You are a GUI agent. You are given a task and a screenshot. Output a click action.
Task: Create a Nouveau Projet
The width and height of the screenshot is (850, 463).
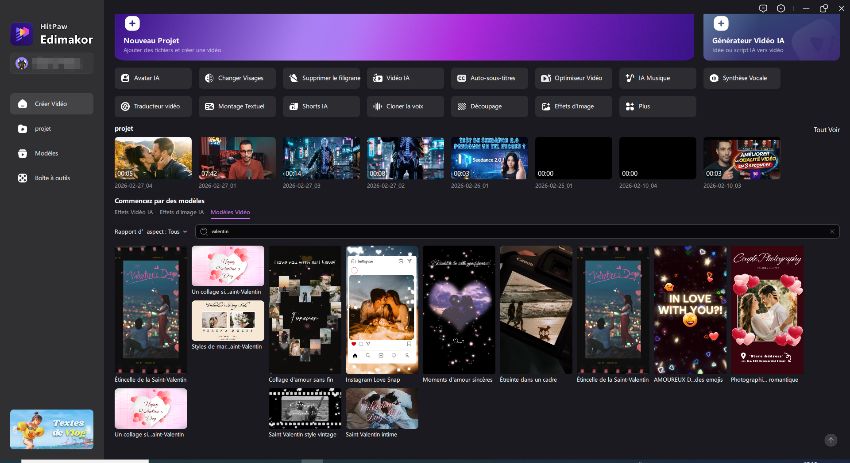(x=404, y=37)
